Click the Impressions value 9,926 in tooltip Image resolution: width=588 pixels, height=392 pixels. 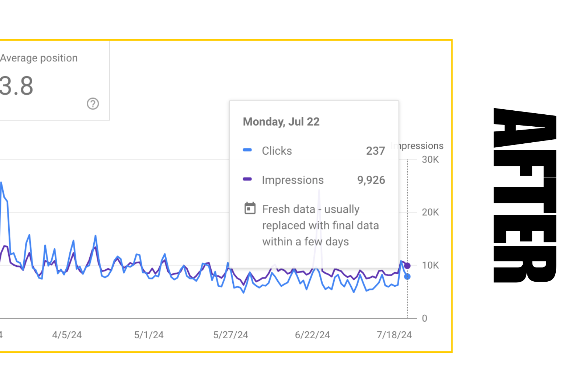371,180
